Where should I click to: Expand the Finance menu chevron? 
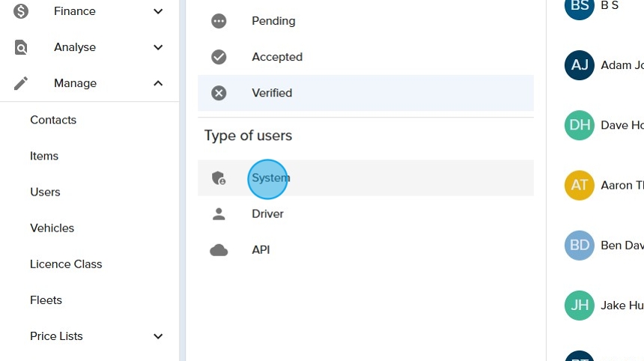point(158,11)
